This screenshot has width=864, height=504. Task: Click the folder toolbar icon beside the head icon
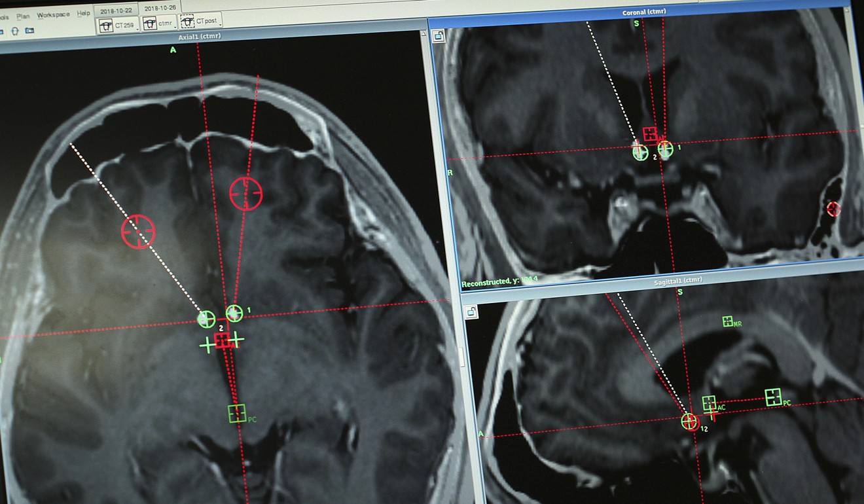pyautogui.click(x=29, y=30)
